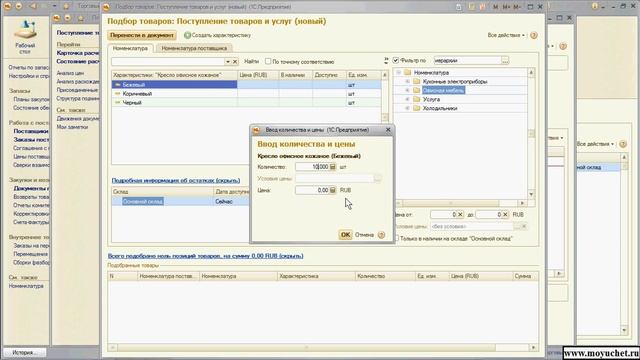Enable Только в наличии на складе checkbox
This screenshot has height=360, width=640.
point(396,238)
